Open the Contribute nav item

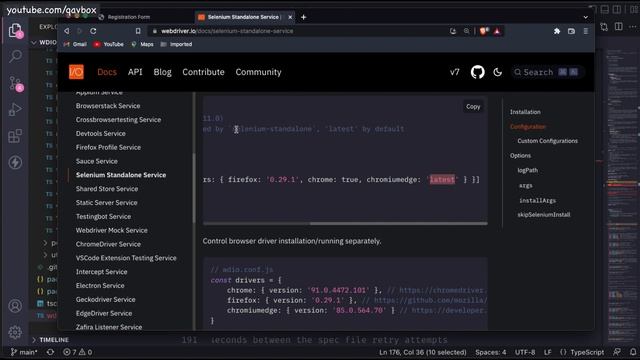(x=203, y=72)
